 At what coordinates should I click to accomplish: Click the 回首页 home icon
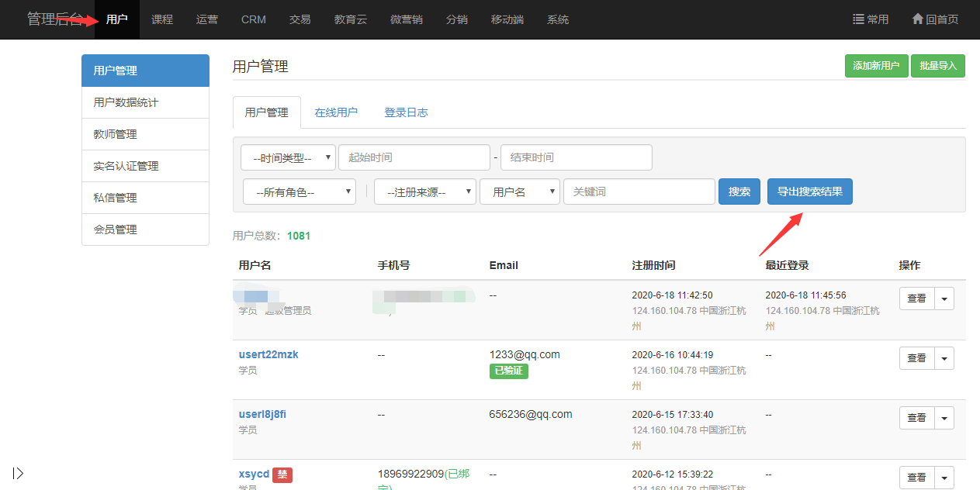917,19
